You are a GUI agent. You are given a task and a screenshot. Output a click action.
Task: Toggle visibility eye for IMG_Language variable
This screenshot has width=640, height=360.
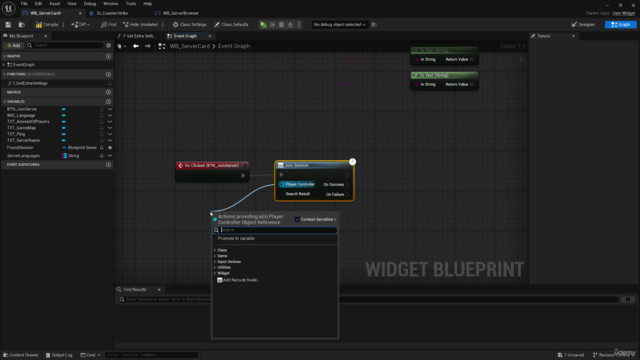110,115
